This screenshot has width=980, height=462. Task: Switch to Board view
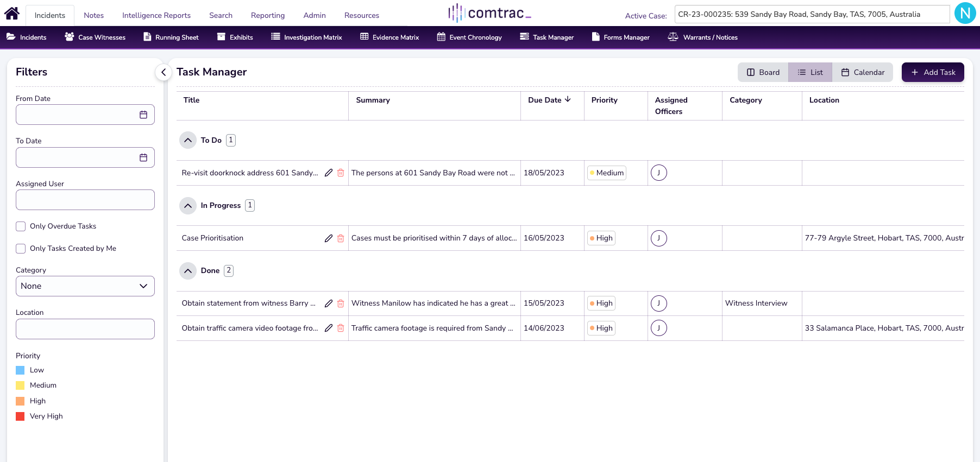[x=763, y=72]
